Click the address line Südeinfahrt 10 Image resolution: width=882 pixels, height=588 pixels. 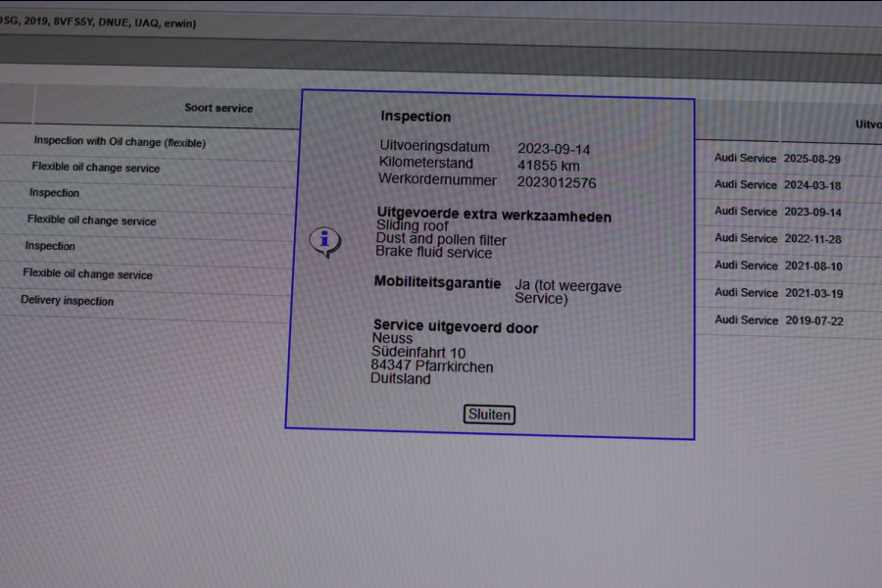click(418, 352)
